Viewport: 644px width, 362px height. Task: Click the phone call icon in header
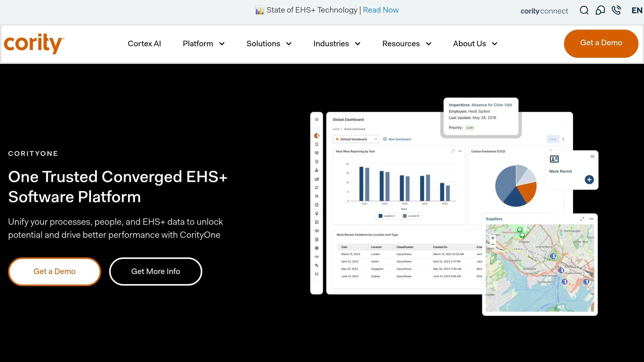[616, 10]
